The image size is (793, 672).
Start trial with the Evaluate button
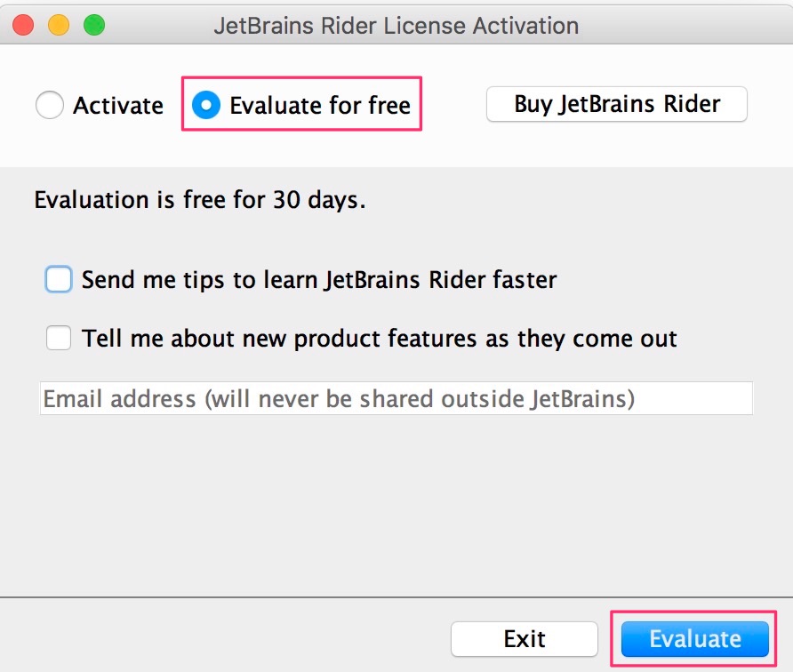pos(695,639)
